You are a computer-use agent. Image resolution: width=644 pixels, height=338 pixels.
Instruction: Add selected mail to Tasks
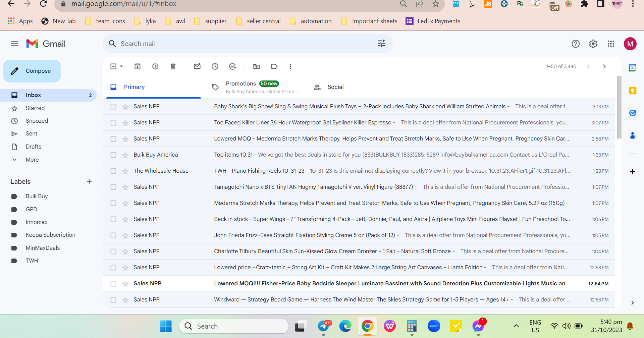point(233,66)
